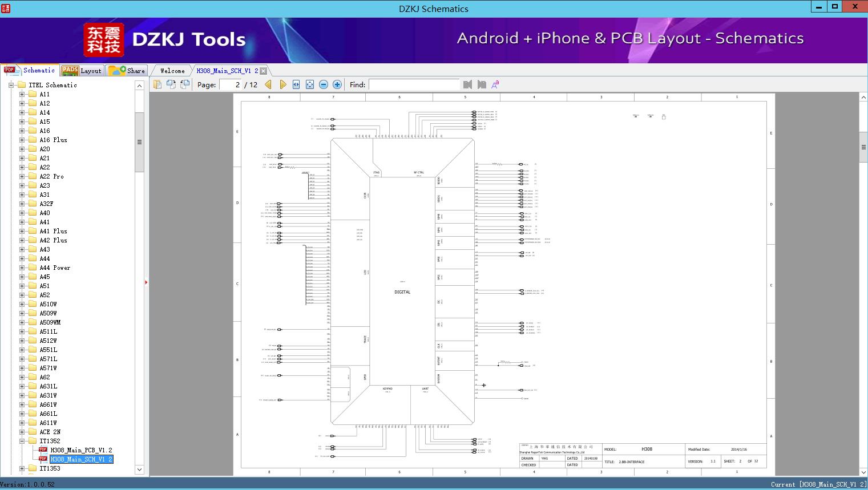Expand the A510W folder node
Image resolution: width=868 pixels, height=490 pixels.
click(22, 304)
